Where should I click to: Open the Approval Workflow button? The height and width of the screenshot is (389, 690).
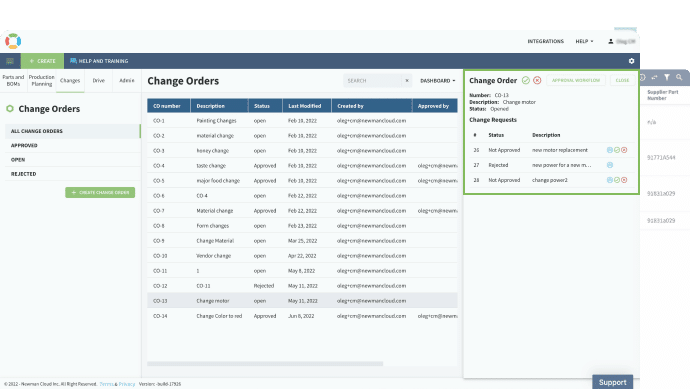(576, 80)
